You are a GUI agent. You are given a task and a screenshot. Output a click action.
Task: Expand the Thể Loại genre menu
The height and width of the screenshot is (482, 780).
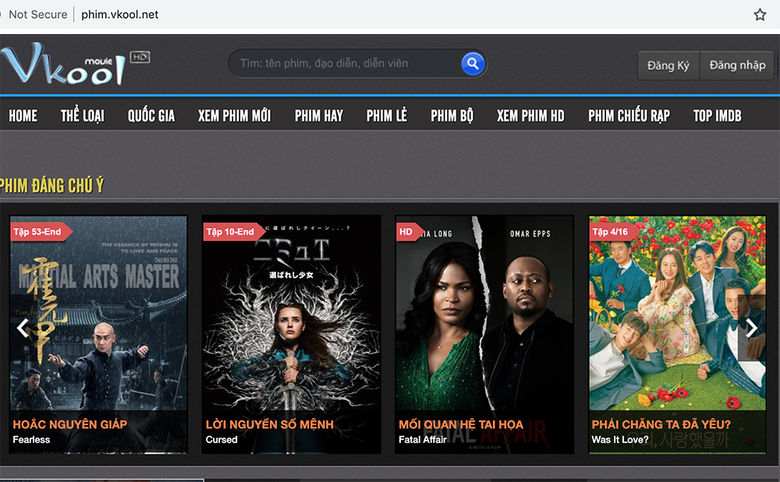pyautogui.click(x=82, y=116)
